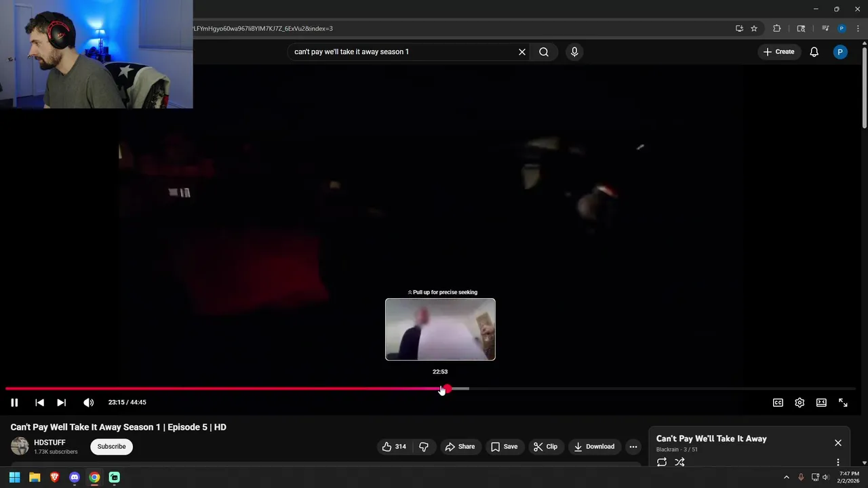Save video to a playlist
Viewport: 868px width, 488px height.
coord(504,447)
